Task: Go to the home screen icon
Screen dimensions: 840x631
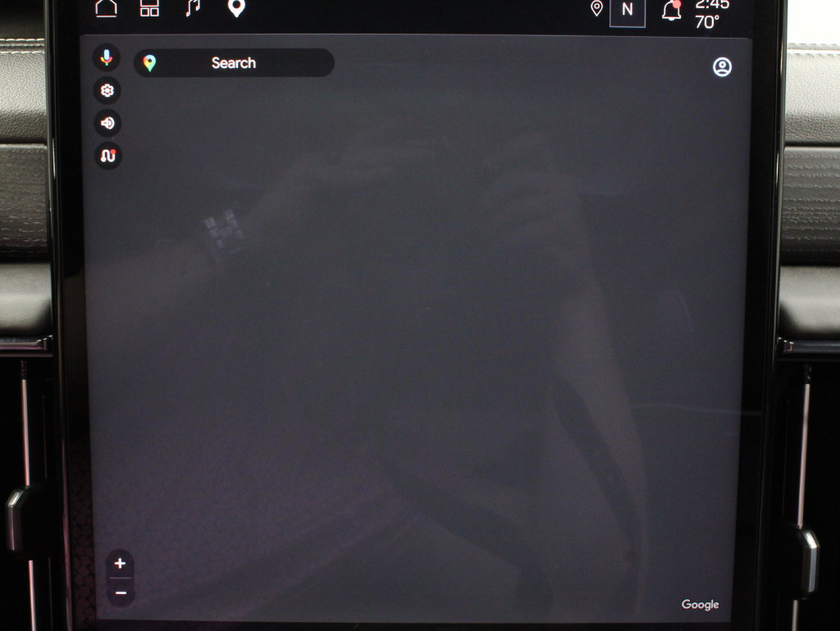Action: tap(106, 8)
